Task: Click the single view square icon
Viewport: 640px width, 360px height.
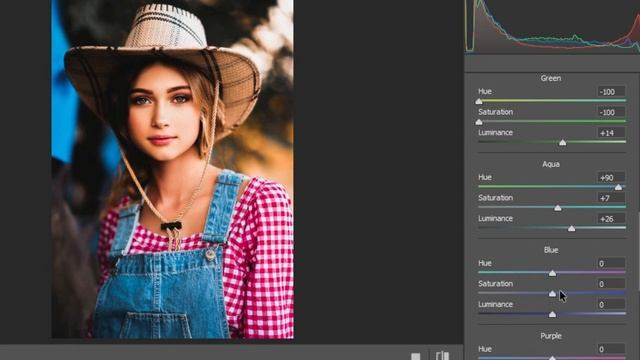Action: pos(416,356)
